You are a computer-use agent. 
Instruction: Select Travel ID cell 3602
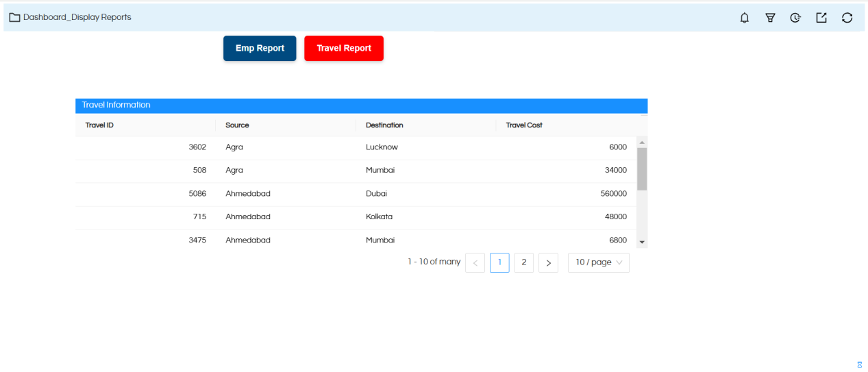[x=197, y=147]
